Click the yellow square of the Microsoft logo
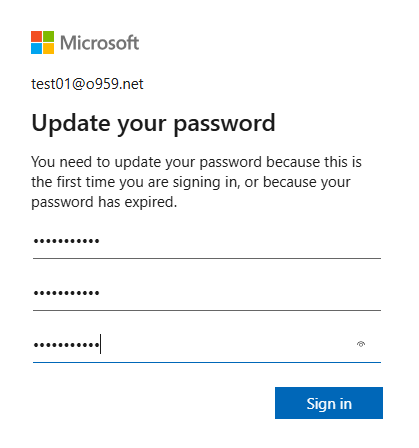The image size is (419, 448). pyautogui.click(x=48, y=48)
